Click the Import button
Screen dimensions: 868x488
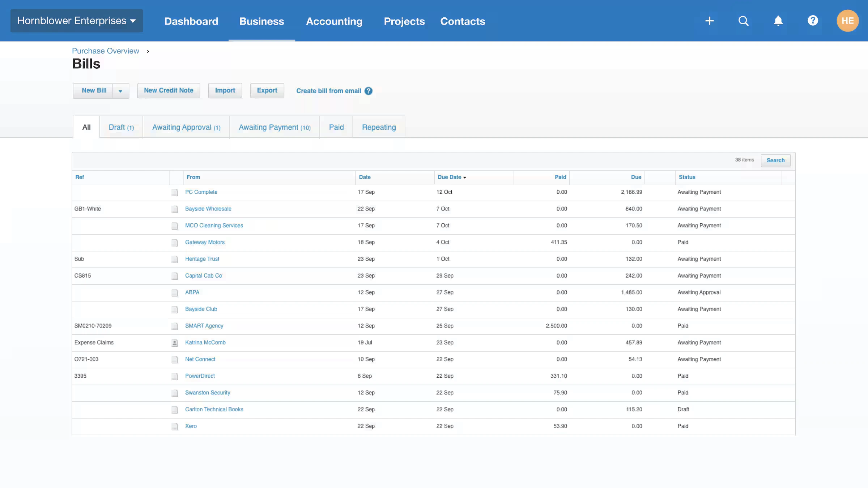[225, 90]
